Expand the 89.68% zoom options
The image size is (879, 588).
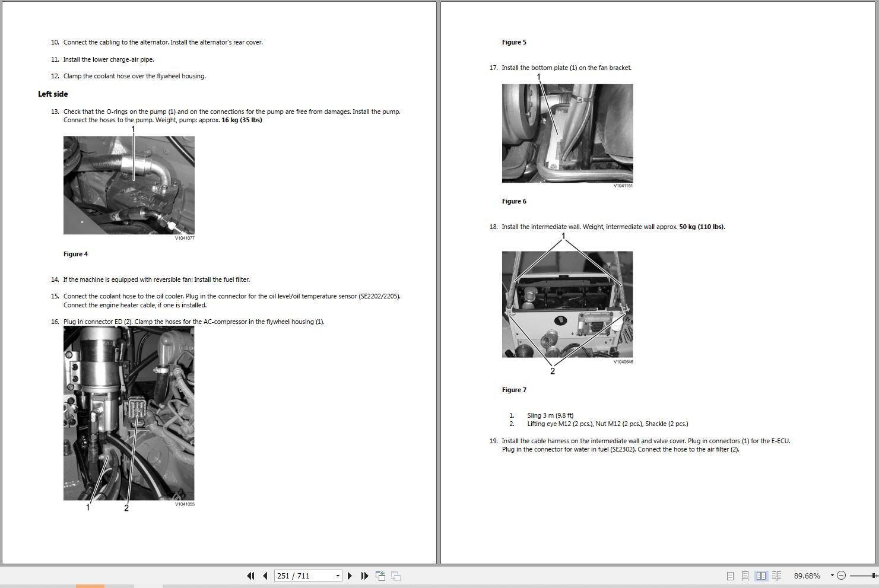coord(831,576)
